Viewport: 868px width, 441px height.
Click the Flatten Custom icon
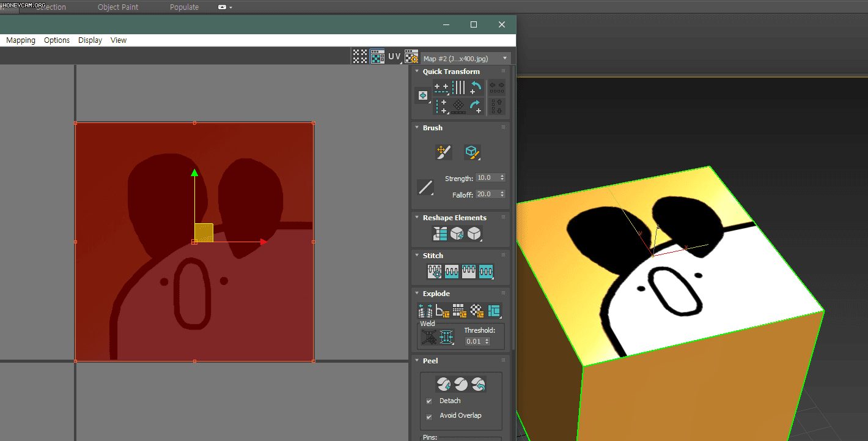[494, 310]
